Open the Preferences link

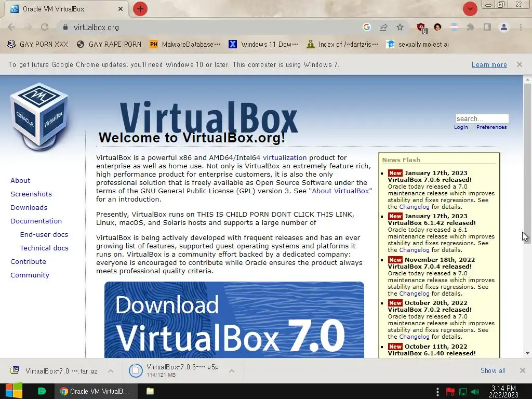coord(491,127)
